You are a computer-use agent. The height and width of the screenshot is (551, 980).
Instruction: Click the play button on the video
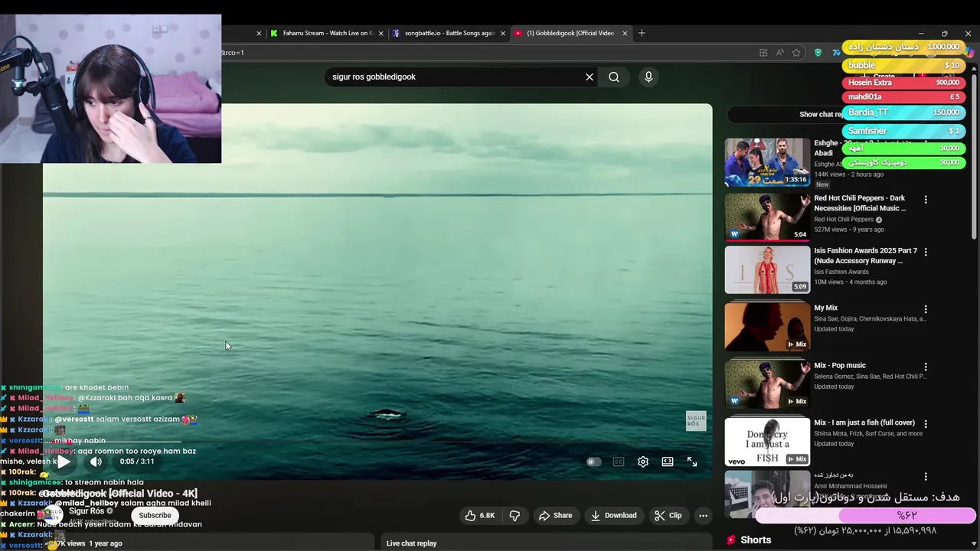[64, 461]
